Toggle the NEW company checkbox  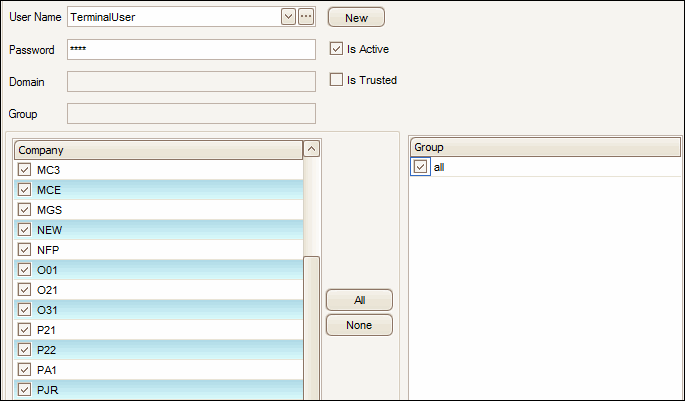tap(25, 230)
